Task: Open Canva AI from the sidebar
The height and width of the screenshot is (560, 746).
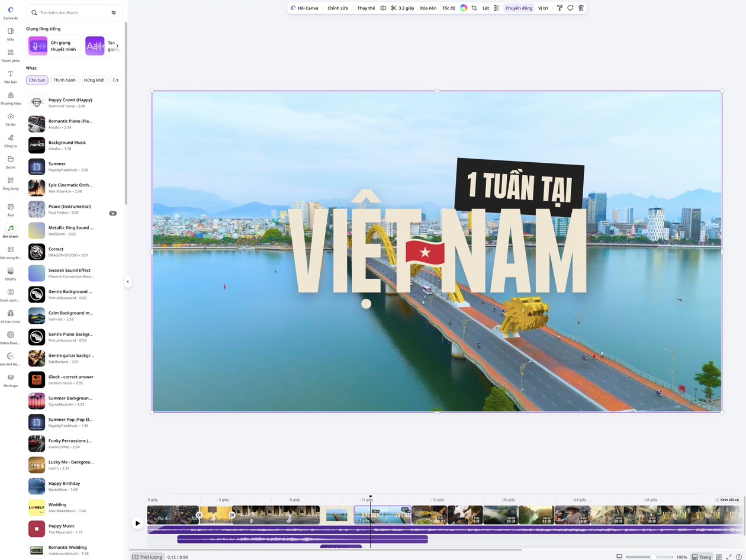Action: click(11, 12)
